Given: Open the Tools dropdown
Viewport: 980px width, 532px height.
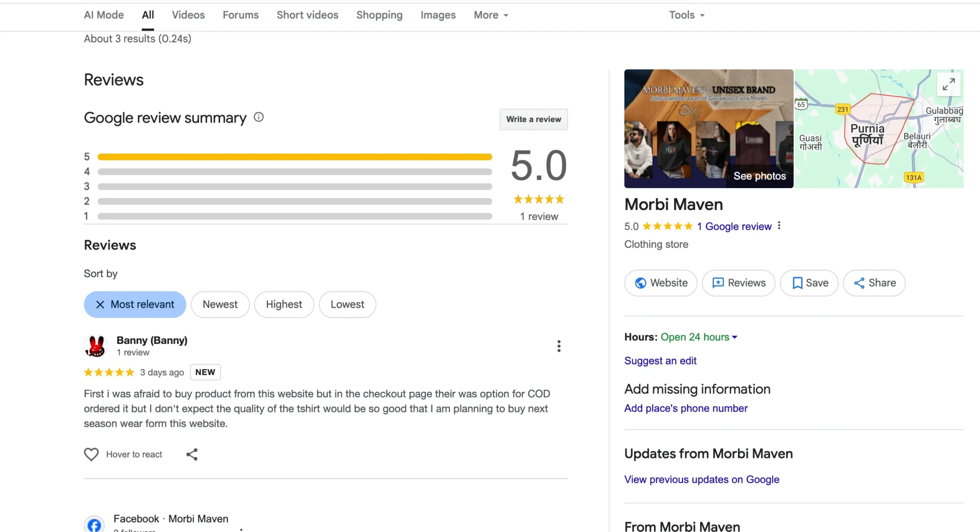Looking at the screenshot, I should coord(687,15).
